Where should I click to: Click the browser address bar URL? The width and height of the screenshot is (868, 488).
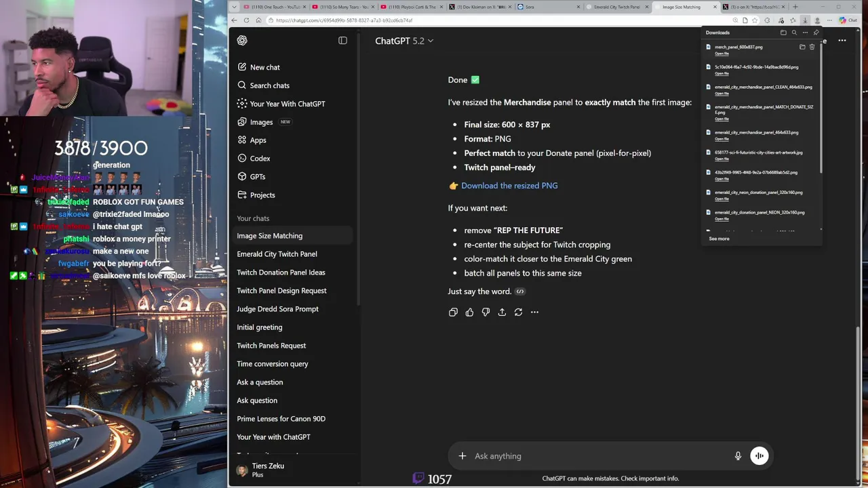coord(344,20)
